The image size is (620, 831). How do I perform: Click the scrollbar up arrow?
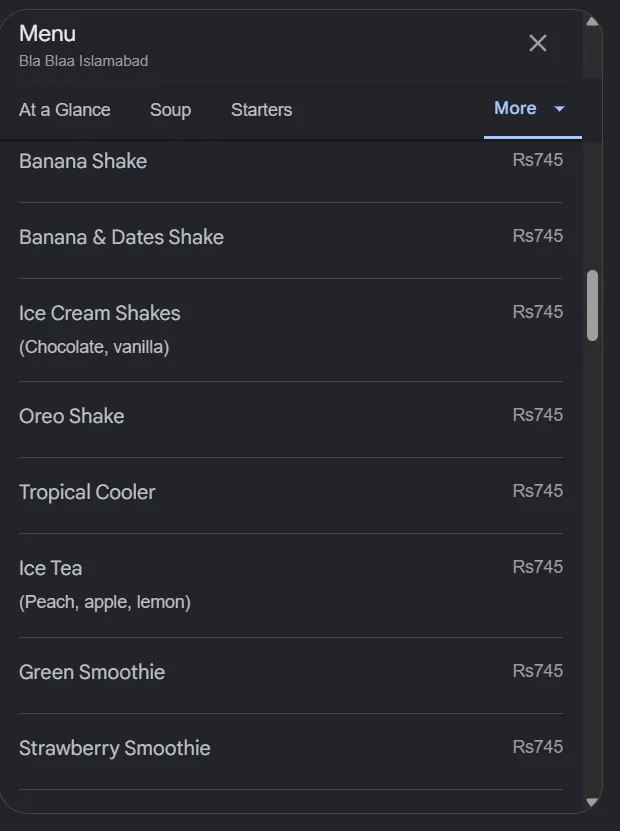pyautogui.click(x=592, y=21)
